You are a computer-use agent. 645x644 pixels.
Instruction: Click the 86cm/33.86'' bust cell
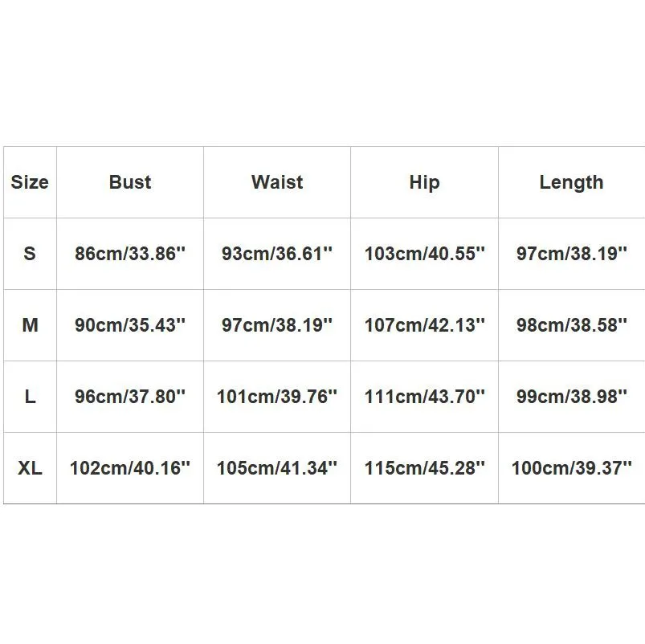[130, 254]
